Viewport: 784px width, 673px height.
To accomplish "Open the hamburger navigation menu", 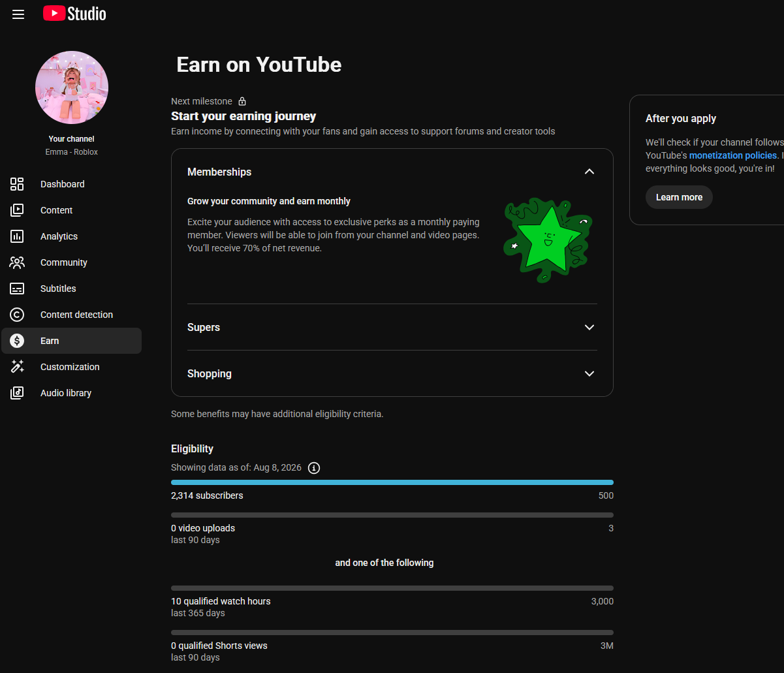I will point(18,14).
